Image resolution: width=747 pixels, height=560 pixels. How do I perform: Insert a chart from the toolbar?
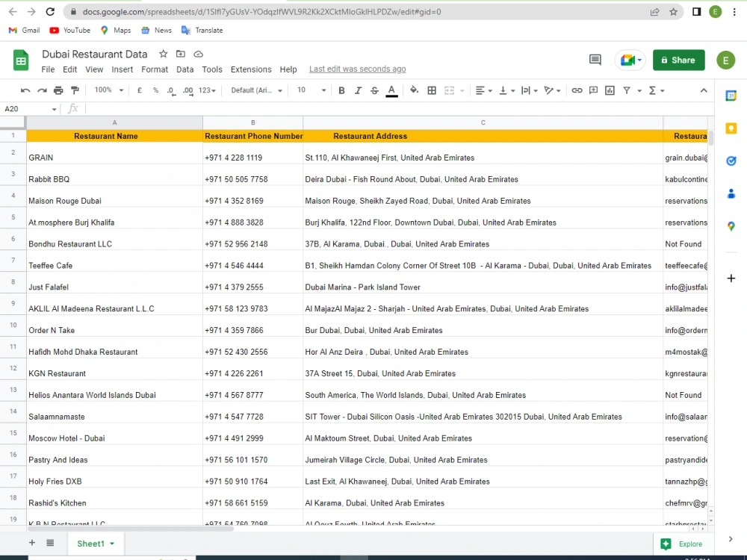610,90
